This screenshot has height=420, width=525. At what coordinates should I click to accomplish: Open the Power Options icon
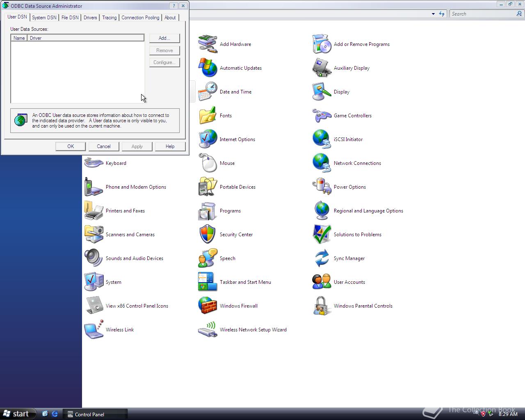coord(322,187)
